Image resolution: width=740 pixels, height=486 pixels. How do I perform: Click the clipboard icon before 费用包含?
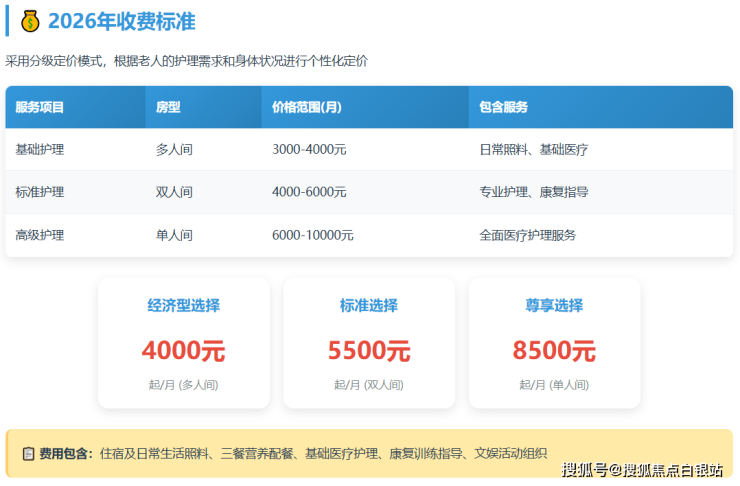(x=28, y=454)
